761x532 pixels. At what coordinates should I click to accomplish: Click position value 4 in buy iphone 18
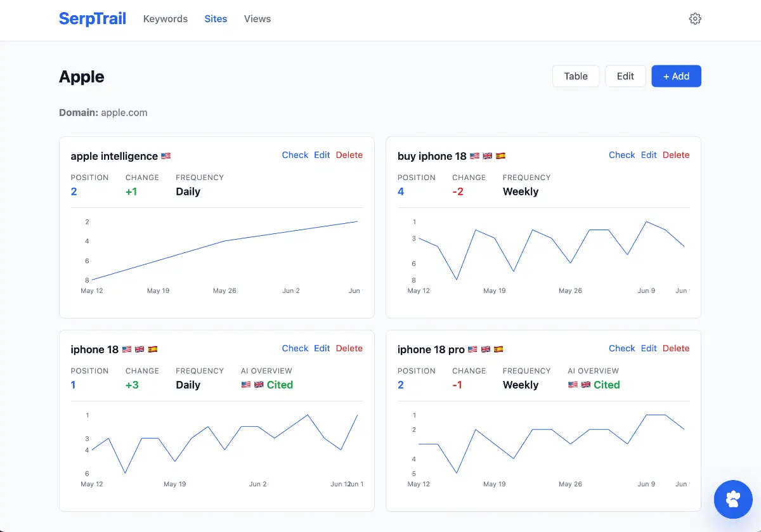coord(401,191)
